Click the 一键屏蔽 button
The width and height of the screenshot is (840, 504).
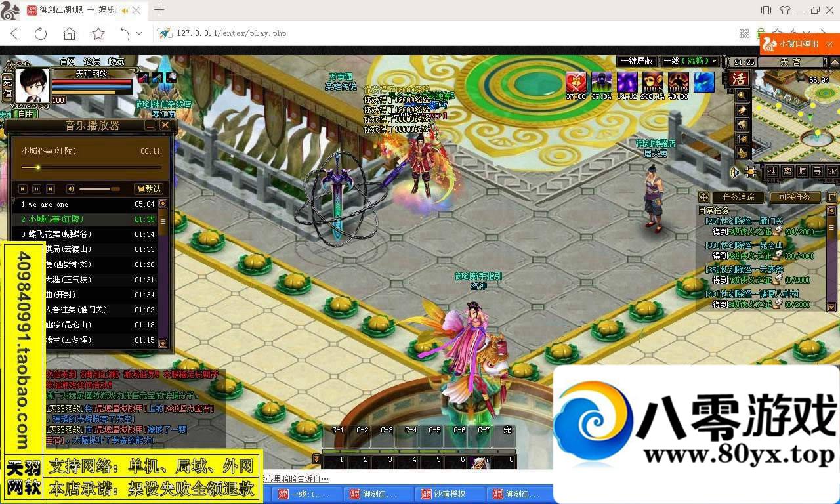click(637, 61)
